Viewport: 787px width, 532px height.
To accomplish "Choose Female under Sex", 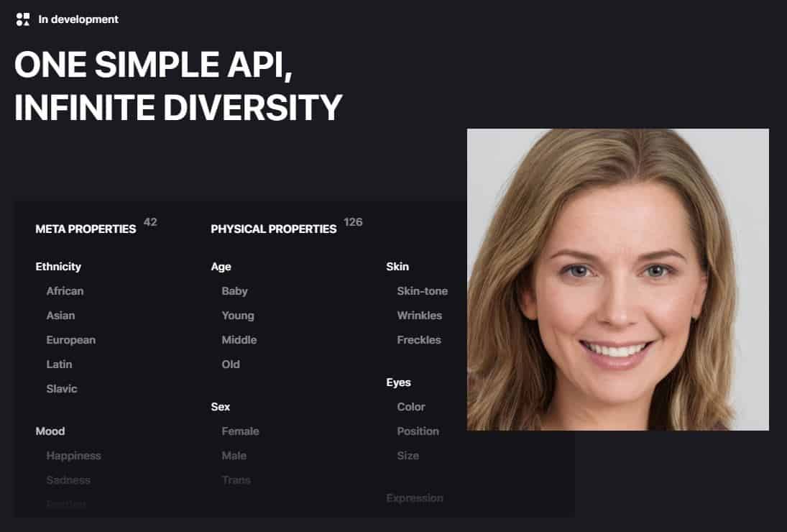I will pos(240,431).
